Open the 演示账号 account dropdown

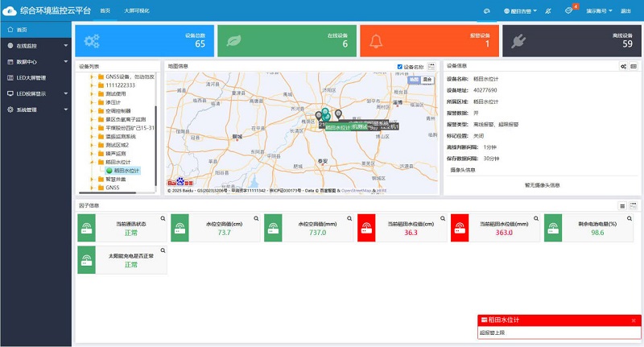click(600, 11)
